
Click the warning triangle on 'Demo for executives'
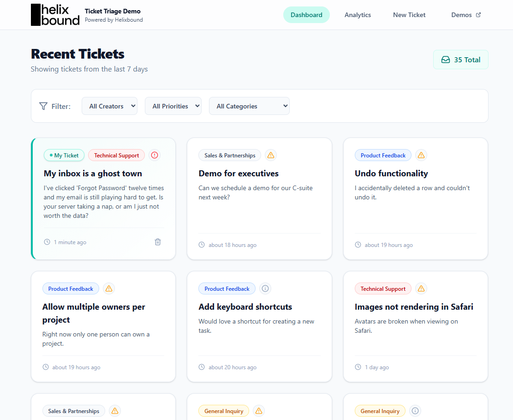[271, 155]
